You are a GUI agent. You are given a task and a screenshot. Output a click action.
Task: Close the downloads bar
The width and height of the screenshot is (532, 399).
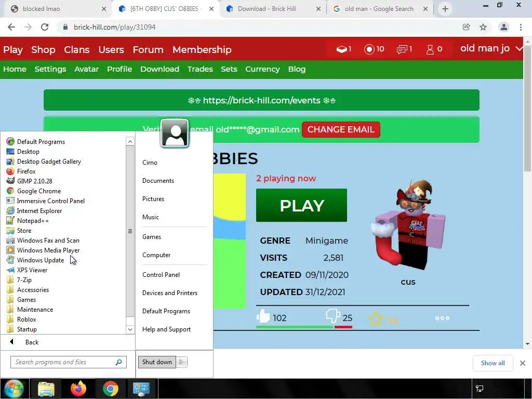coord(523,363)
